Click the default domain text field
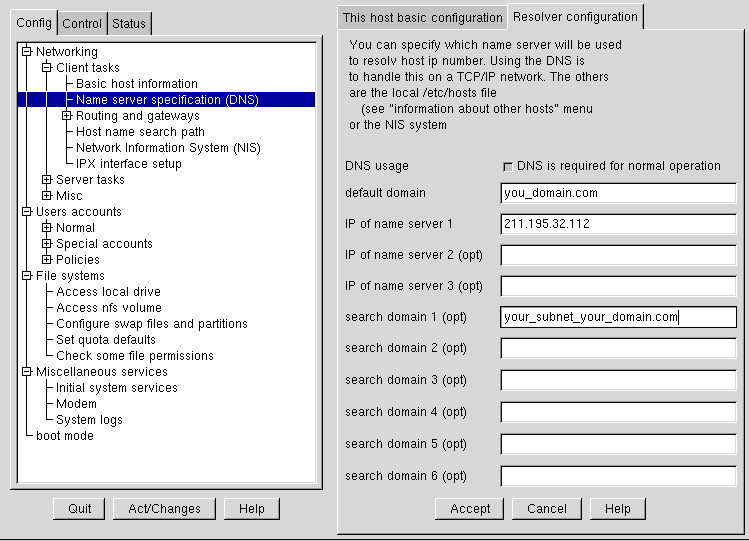The height and width of the screenshot is (541, 749). click(618, 193)
